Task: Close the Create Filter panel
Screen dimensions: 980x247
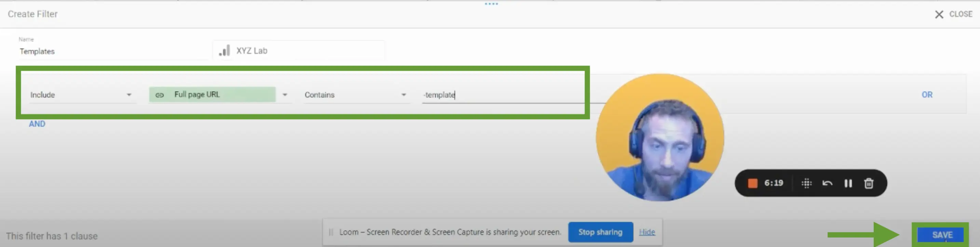Action: pos(953,14)
